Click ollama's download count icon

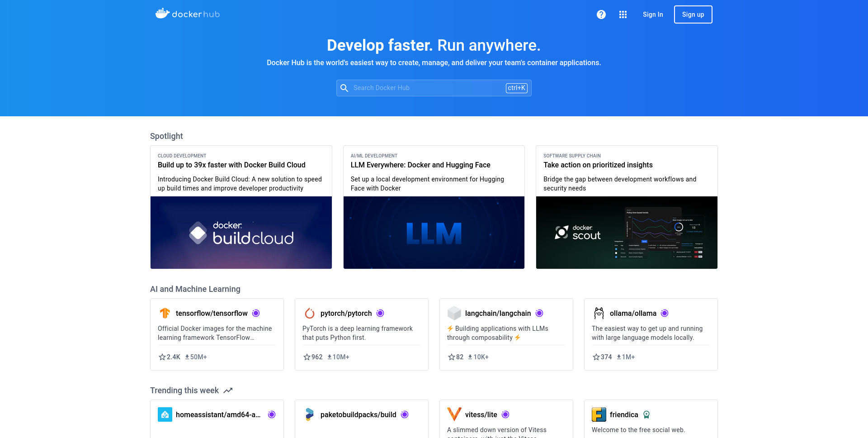(619, 357)
